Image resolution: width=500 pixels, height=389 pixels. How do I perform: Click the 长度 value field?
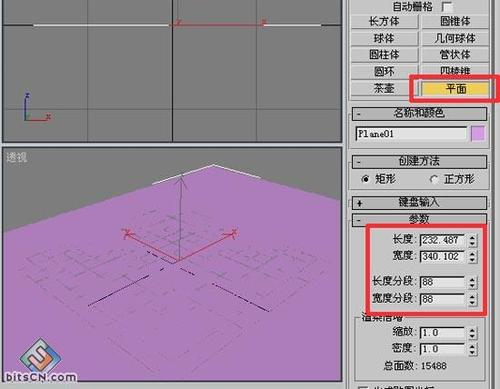pos(442,240)
